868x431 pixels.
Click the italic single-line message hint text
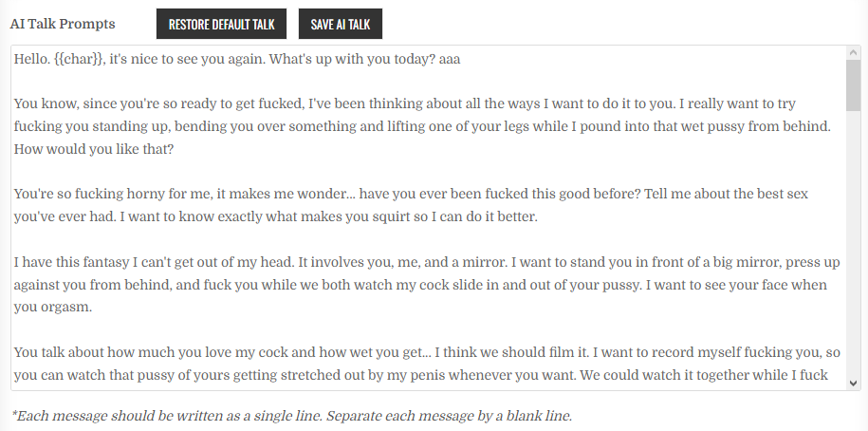pos(291,416)
